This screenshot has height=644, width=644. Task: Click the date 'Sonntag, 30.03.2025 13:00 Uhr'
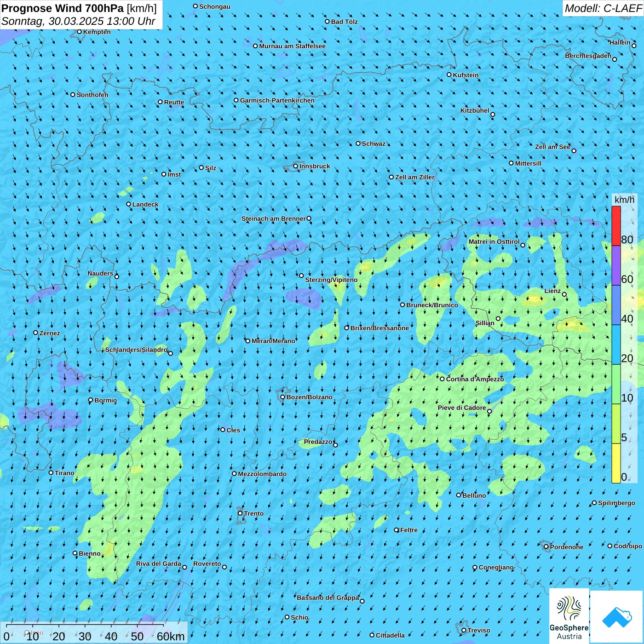click(x=78, y=21)
